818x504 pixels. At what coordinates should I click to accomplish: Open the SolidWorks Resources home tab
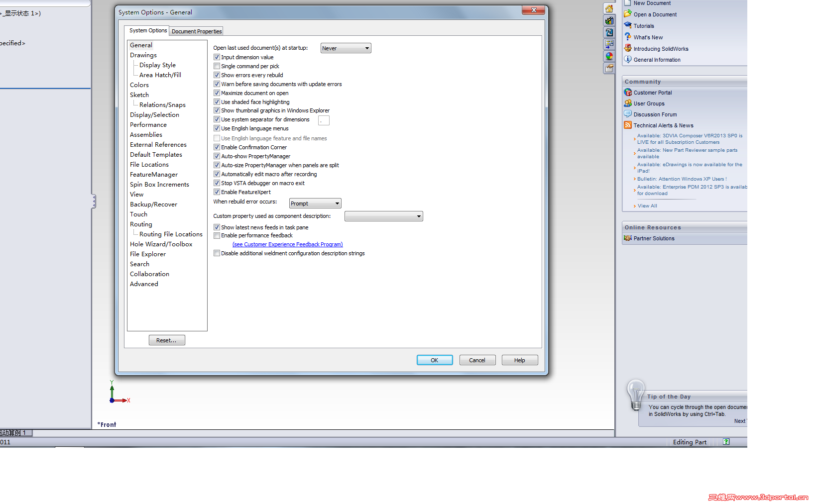tap(609, 8)
